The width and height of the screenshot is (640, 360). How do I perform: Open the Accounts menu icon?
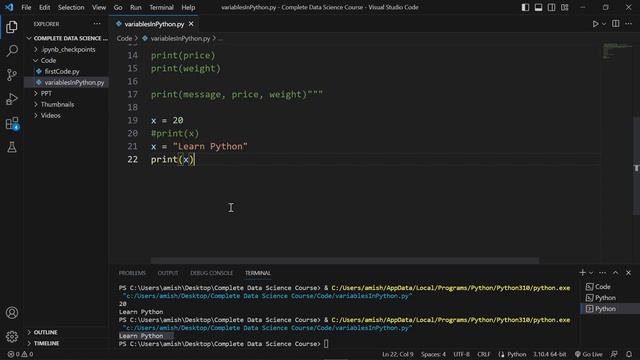click(x=12, y=313)
